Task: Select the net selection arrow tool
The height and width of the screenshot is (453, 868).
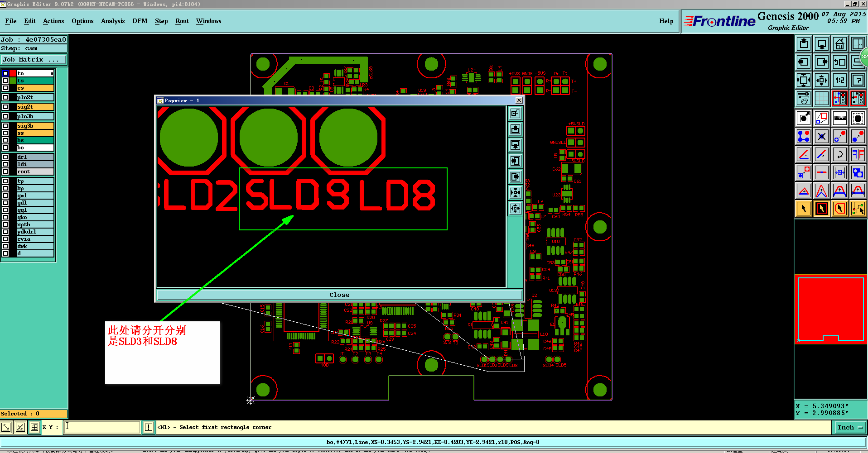Action: click(x=858, y=209)
